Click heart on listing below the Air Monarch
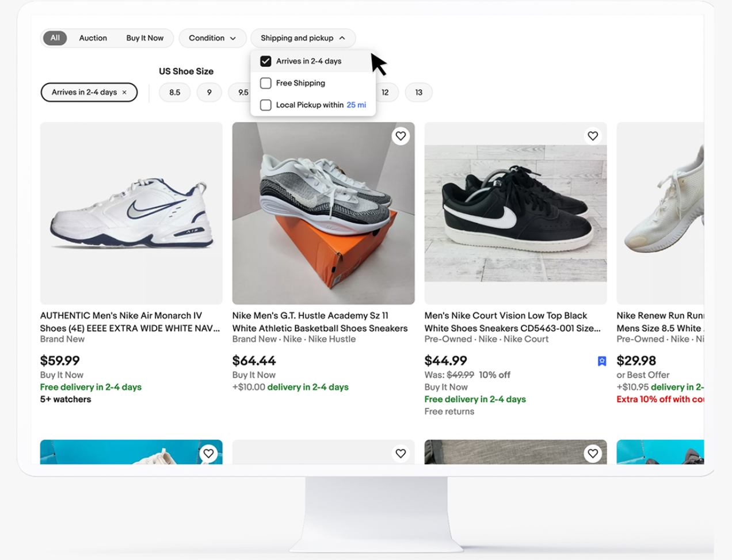This screenshot has height=560, width=732. [x=208, y=454]
